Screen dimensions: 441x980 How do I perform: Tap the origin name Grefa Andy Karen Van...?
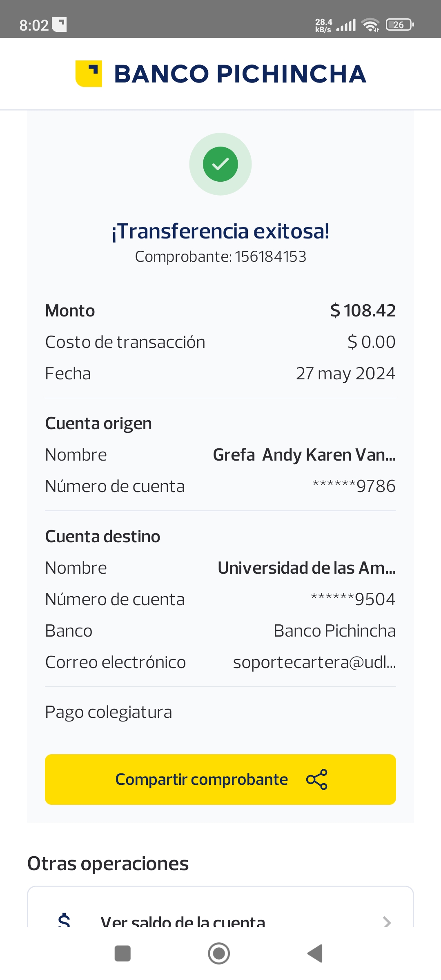tap(304, 455)
